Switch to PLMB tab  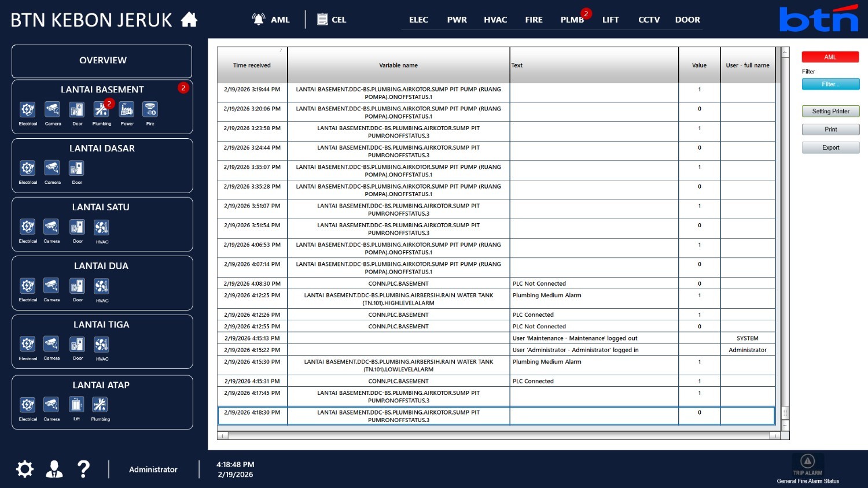point(572,20)
